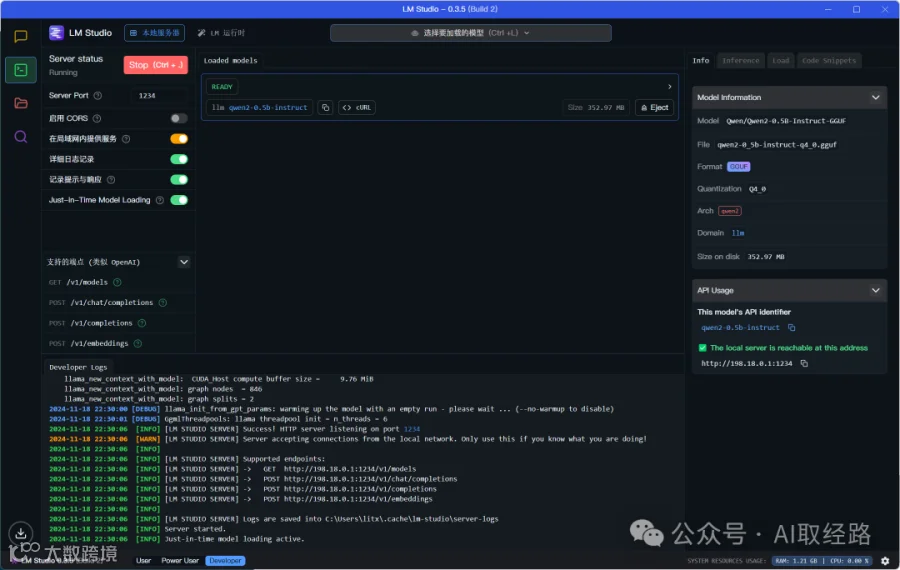Toggle serving on local network switch
Image resolution: width=900 pixels, height=570 pixels.
(179, 139)
